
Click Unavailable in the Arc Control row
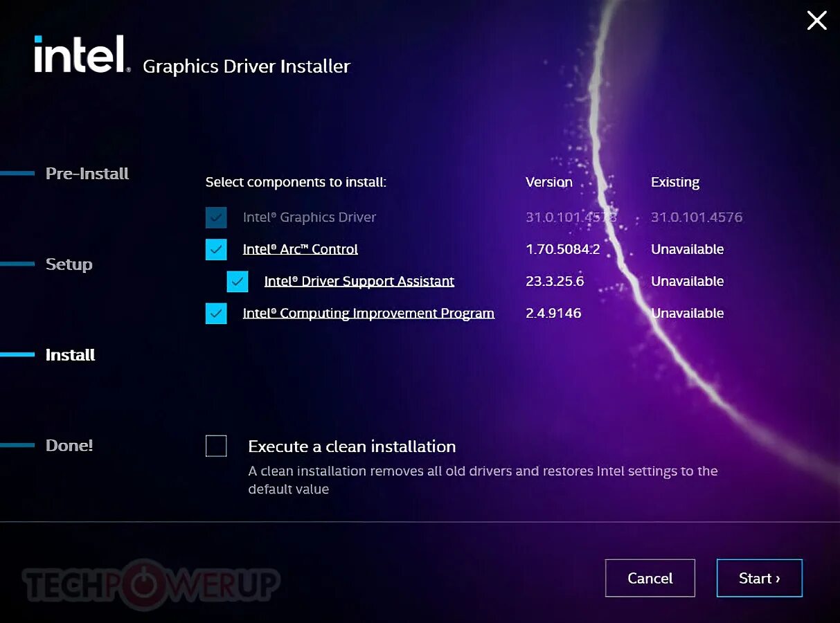688,249
